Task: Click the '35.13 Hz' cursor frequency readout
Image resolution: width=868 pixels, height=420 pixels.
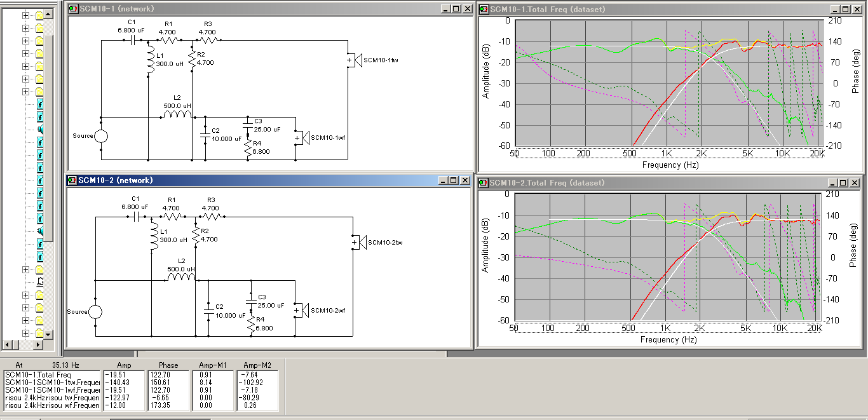Action: [65, 365]
